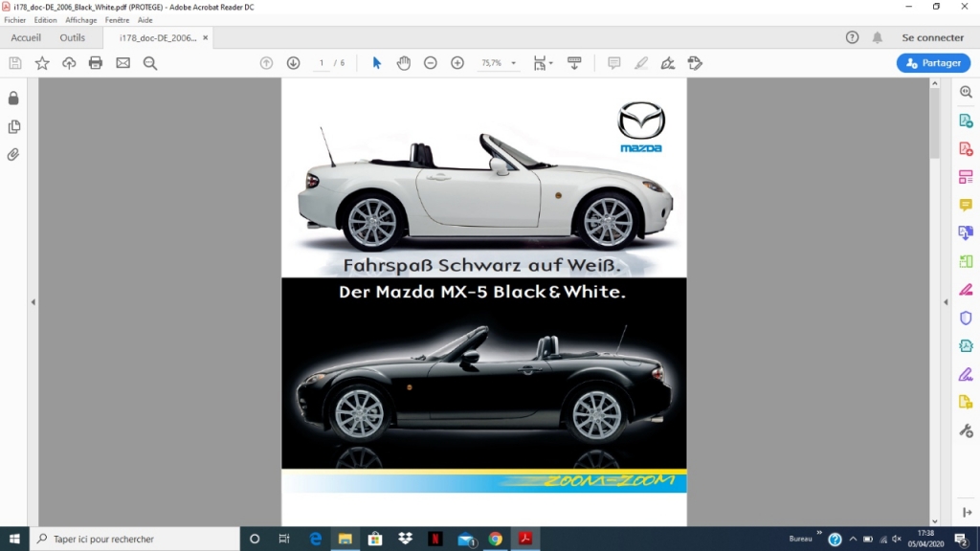Image resolution: width=980 pixels, height=551 pixels.
Task: Activate the hand pan tool
Action: pyautogui.click(x=404, y=63)
